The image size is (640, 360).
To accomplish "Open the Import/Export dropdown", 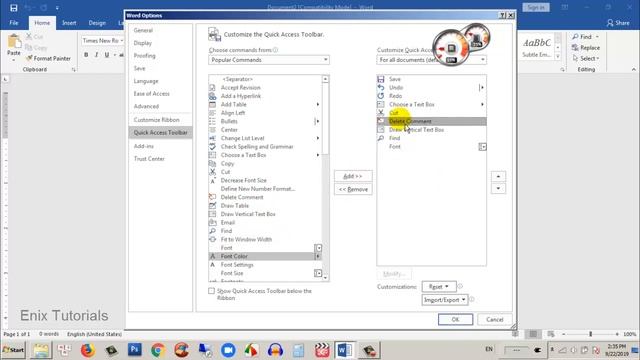I will 444,300.
